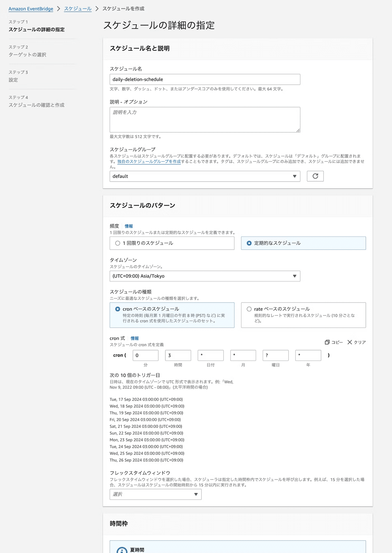Screen dimensions: 392x553
Task: Select step 2 ターゲットの選択
Action: tap(27, 55)
